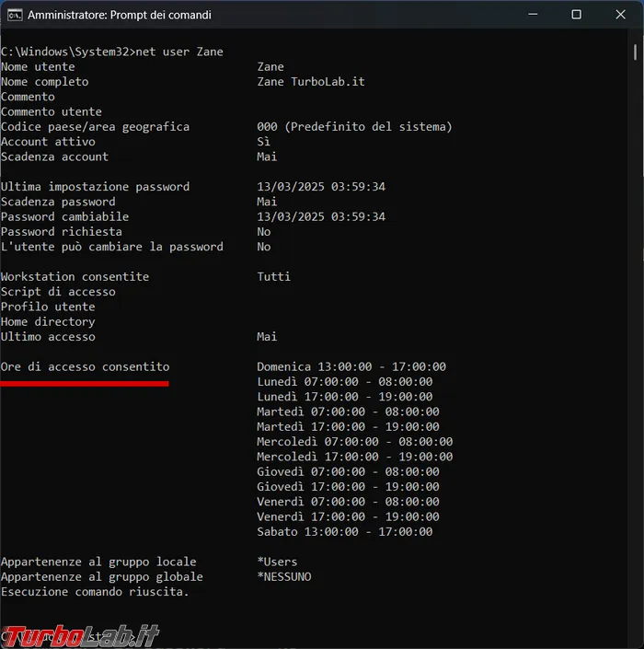This screenshot has height=649, width=644.
Task: Click 'Esecuzione comando riuscita.' message
Action: click(95, 592)
